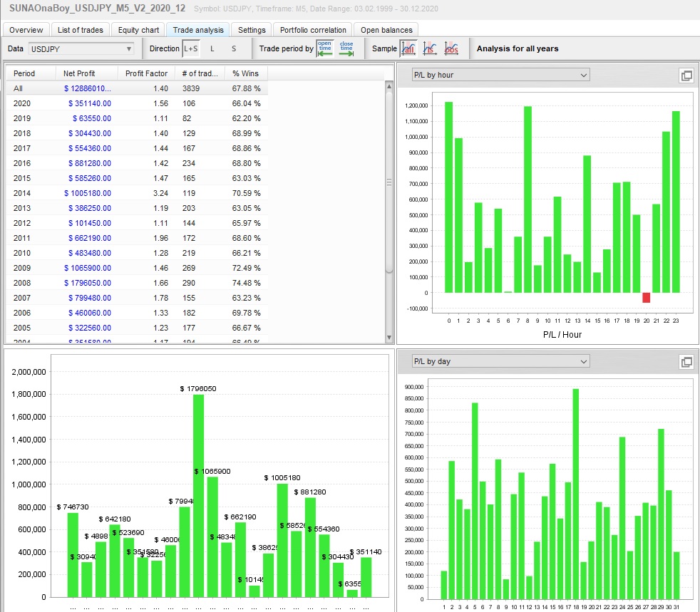Click the hour 0 bar in P/L by hour
The width and height of the screenshot is (700, 612).
tap(448, 197)
